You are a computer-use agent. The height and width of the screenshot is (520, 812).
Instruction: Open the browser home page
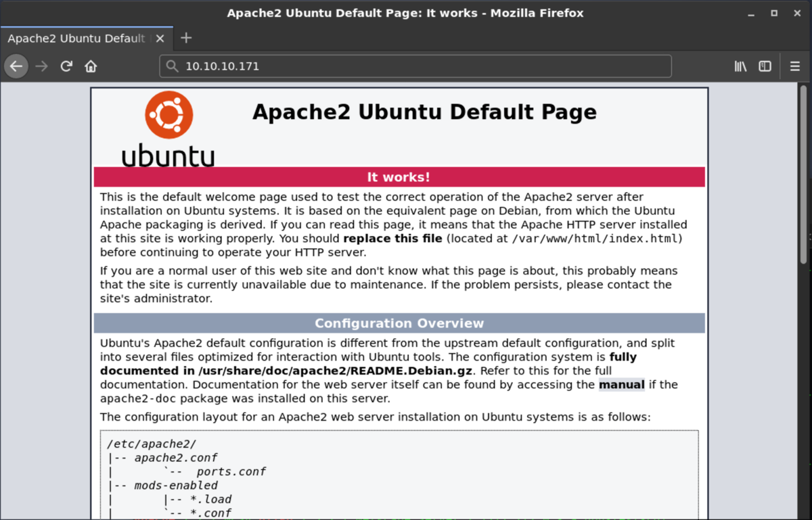point(90,66)
